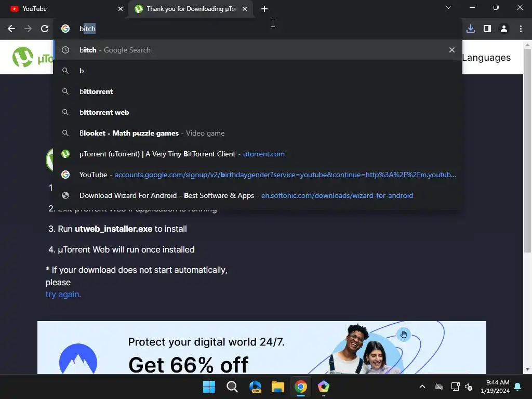
Task: Click the scrollbar down arrow
Action: (527, 369)
